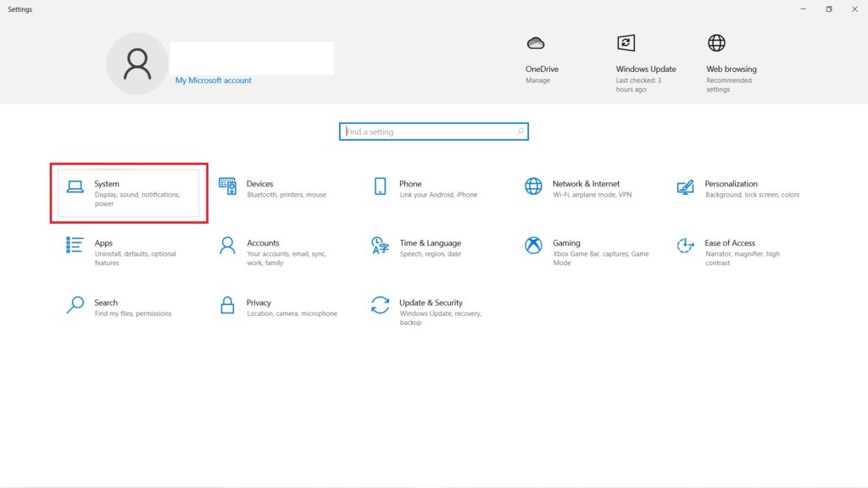
Task: Click 'Bluetooth, printers, mouse' description
Action: [x=287, y=195]
